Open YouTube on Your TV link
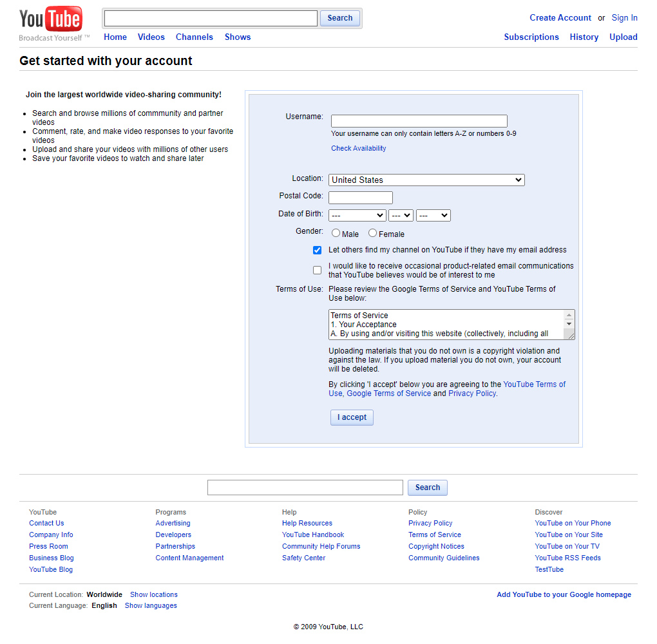The width and height of the screenshot is (657, 644). click(567, 546)
